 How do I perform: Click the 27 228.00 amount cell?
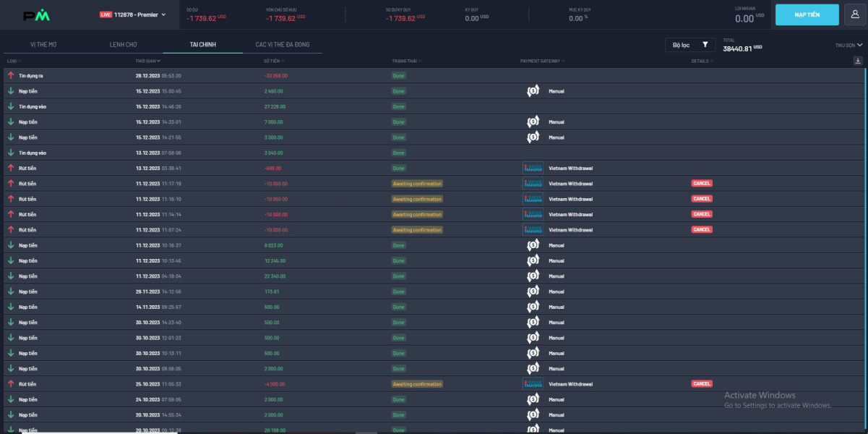275,106
